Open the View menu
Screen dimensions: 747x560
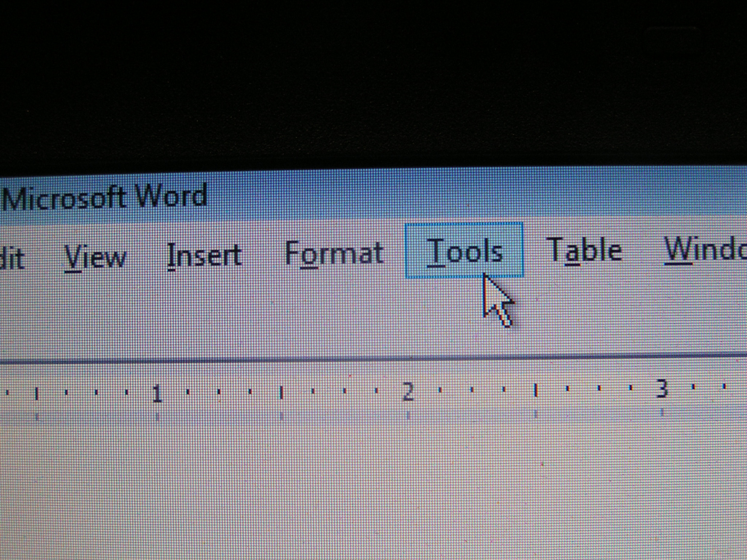(x=95, y=257)
